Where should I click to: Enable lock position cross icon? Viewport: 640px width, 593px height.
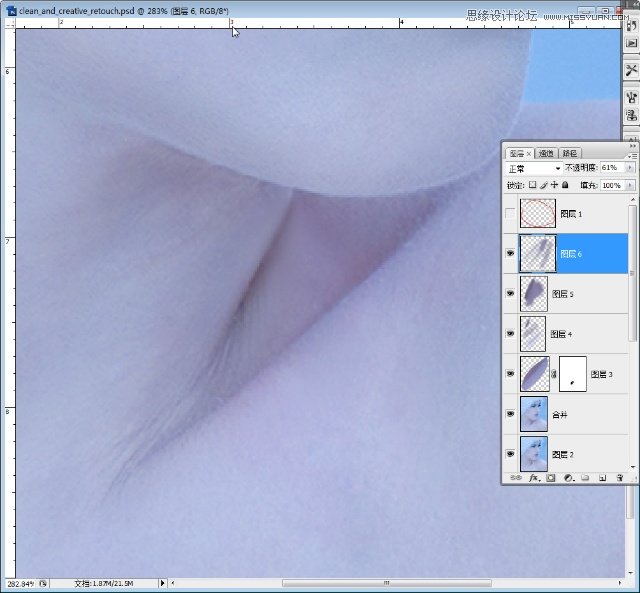click(x=555, y=185)
